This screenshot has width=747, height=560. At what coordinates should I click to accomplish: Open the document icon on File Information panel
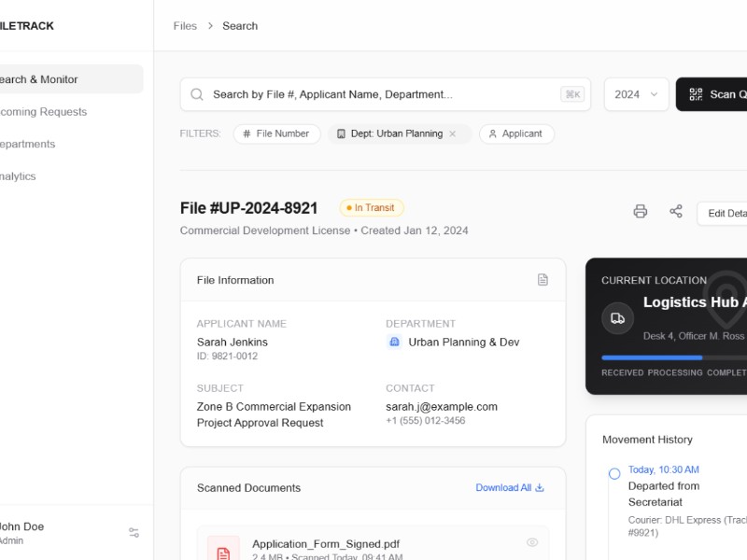click(x=542, y=279)
